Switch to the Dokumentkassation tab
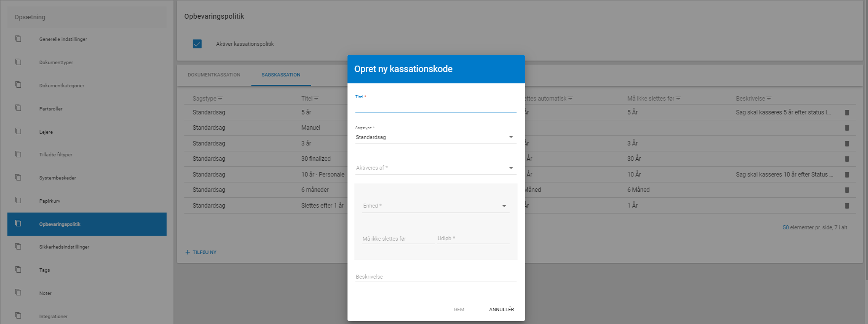Image resolution: width=868 pixels, height=324 pixels. pos(214,75)
